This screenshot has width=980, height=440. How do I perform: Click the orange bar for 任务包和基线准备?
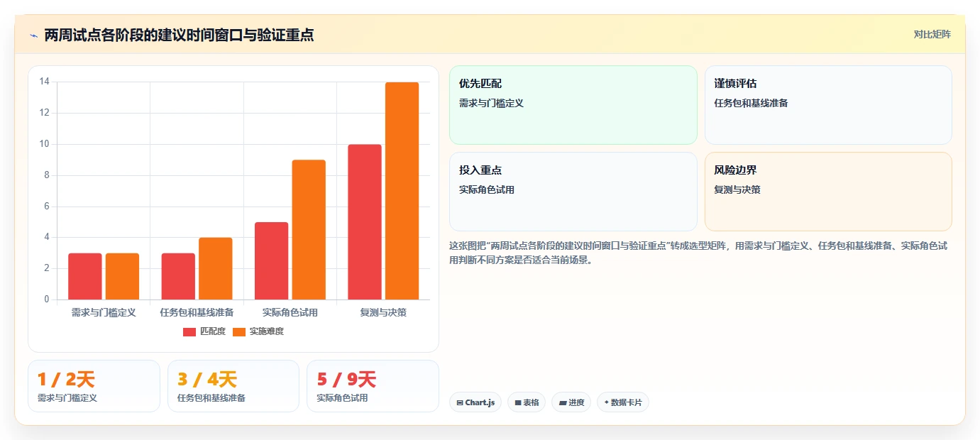[x=216, y=268]
